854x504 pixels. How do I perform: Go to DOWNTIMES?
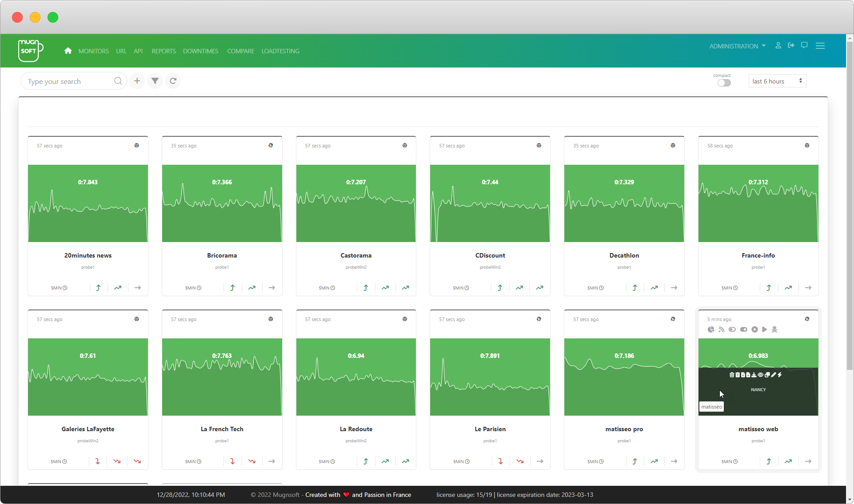[x=200, y=51]
